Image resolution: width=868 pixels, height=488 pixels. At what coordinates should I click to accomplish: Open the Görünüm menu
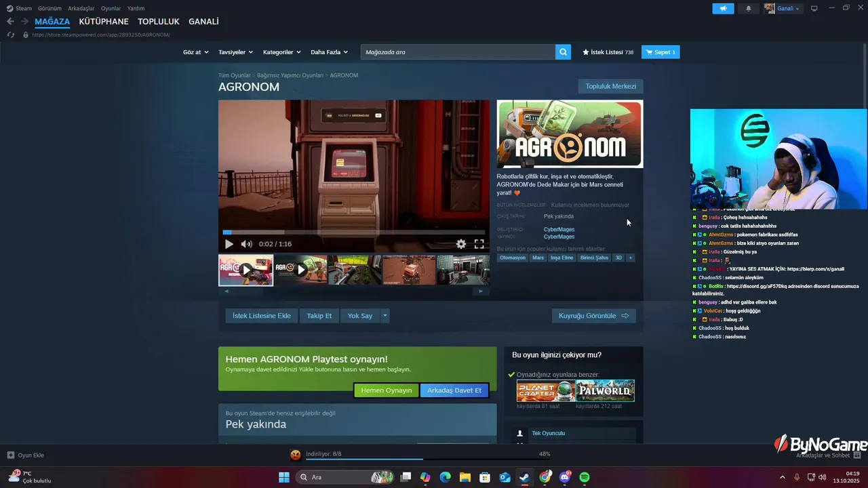[50, 8]
